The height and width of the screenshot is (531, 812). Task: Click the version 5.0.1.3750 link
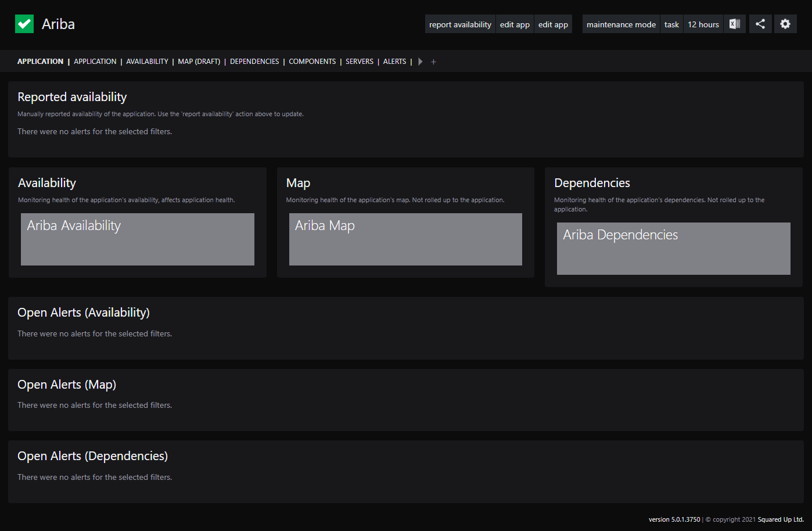pos(674,519)
